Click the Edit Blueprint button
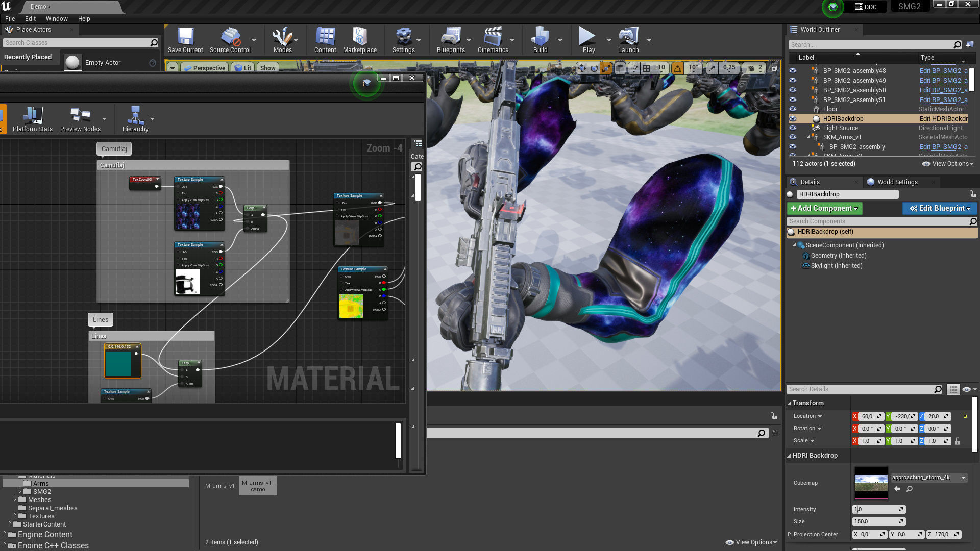Viewport: 980px width, 551px height. tap(939, 208)
